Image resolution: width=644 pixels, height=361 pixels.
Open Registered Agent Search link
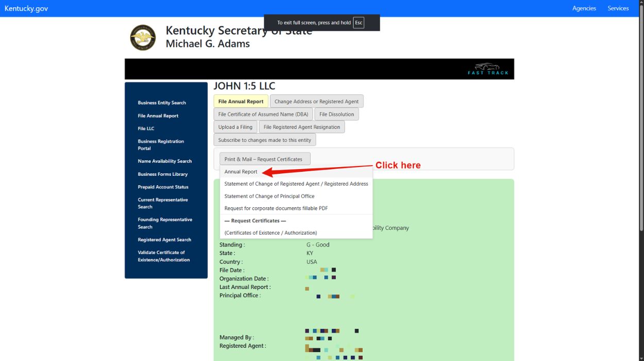pyautogui.click(x=164, y=240)
